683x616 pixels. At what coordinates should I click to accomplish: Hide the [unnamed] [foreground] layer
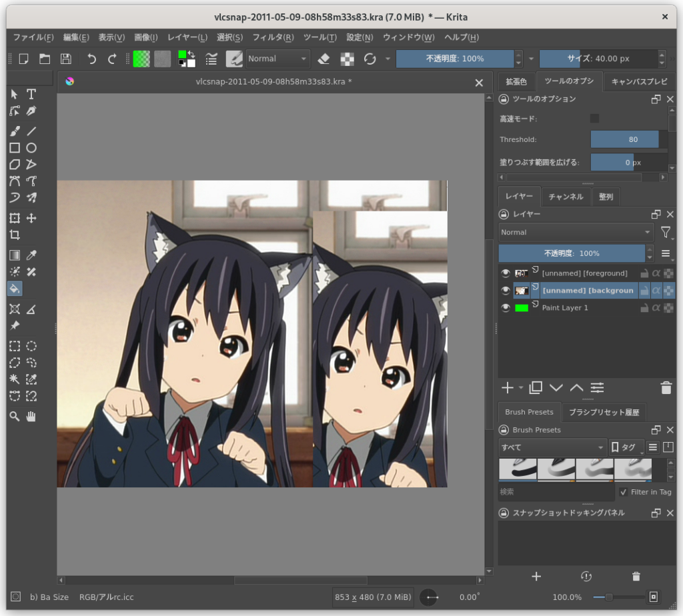(506, 273)
